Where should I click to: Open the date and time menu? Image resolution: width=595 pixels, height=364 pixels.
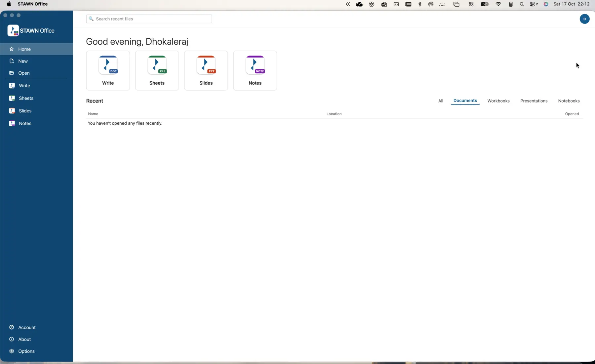572,4
